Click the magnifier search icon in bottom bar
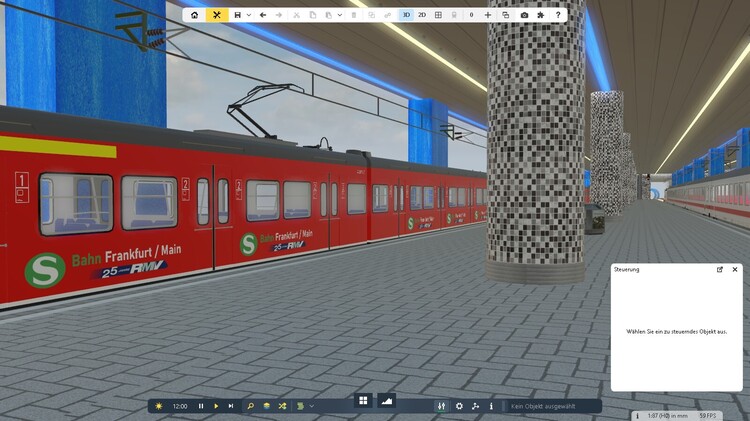 (x=250, y=406)
